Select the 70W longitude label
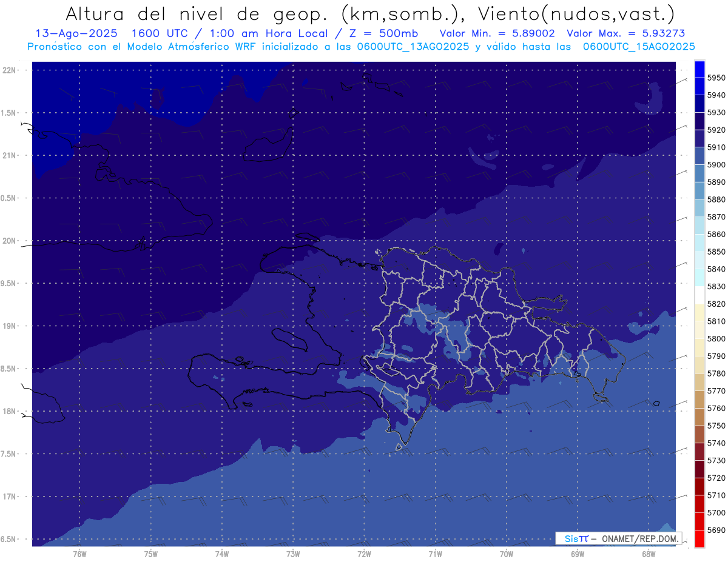728x562 pixels. (507, 554)
